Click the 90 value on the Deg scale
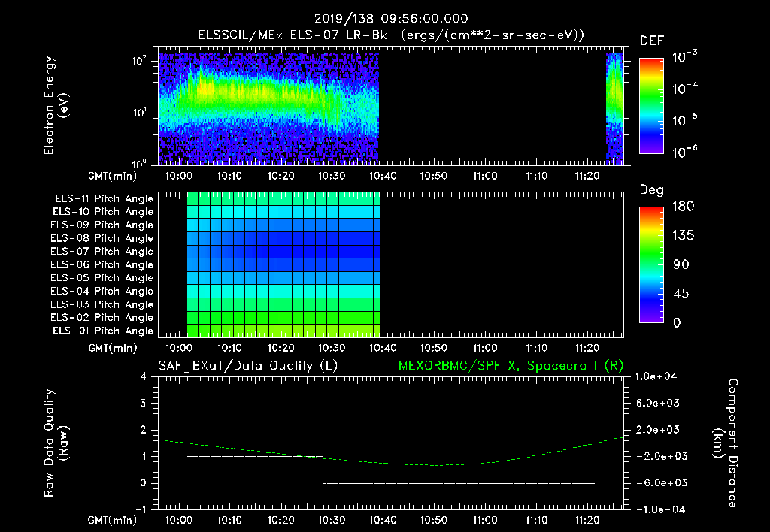 click(681, 265)
